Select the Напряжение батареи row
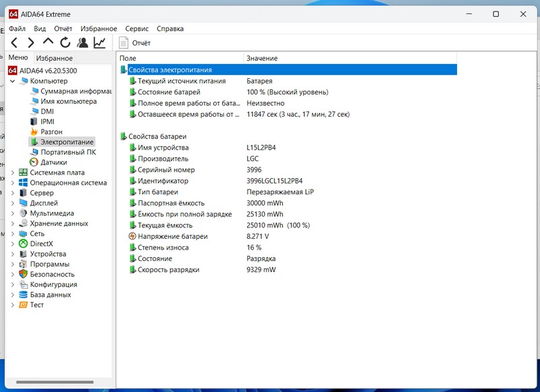 [x=172, y=237]
